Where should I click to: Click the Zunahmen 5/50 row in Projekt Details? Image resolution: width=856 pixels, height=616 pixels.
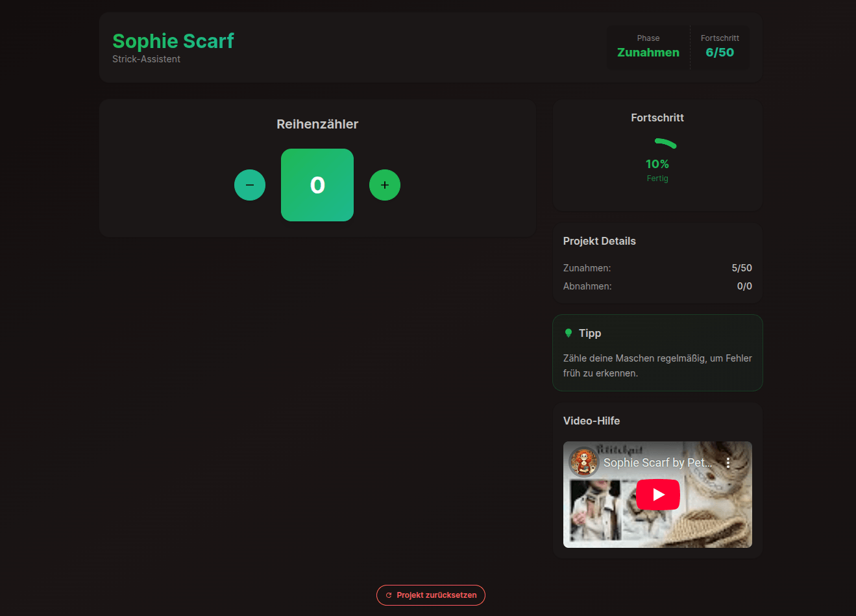click(x=657, y=267)
